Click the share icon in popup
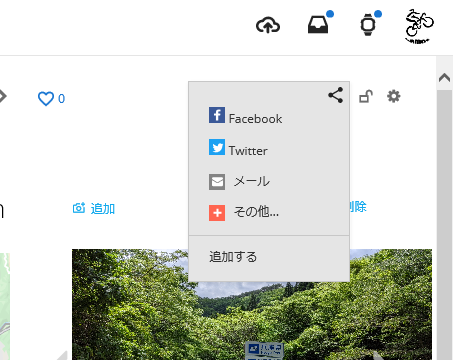Image resolution: width=454 pixels, height=360 pixels. coord(335,95)
